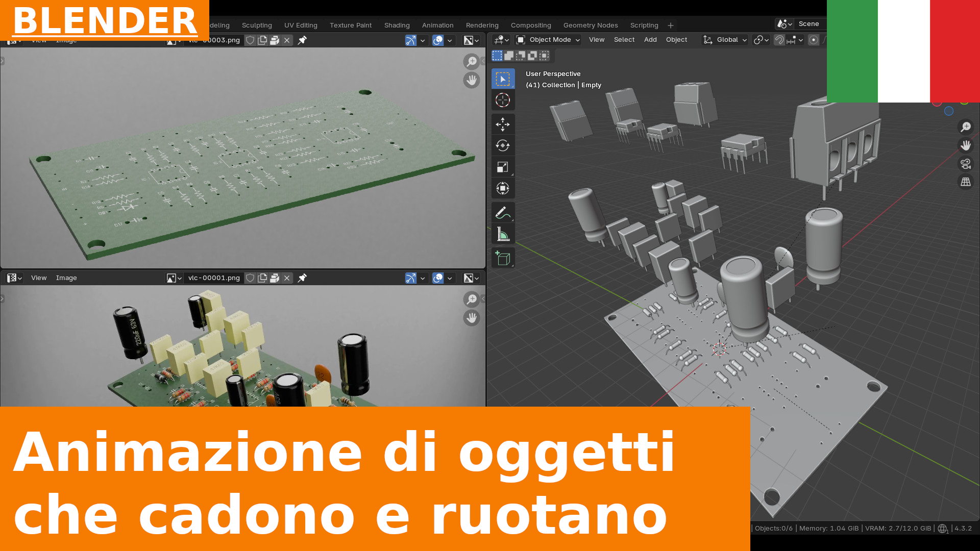Image resolution: width=980 pixels, height=551 pixels.
Task: Click pan hand gizmo in bottom image editor
Action: (x=472, y=318)
